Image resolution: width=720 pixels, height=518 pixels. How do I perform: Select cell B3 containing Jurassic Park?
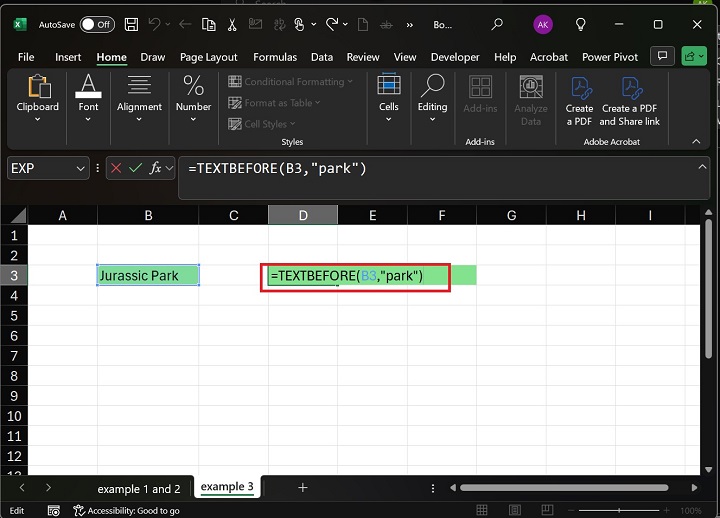[x=148, y=275]
